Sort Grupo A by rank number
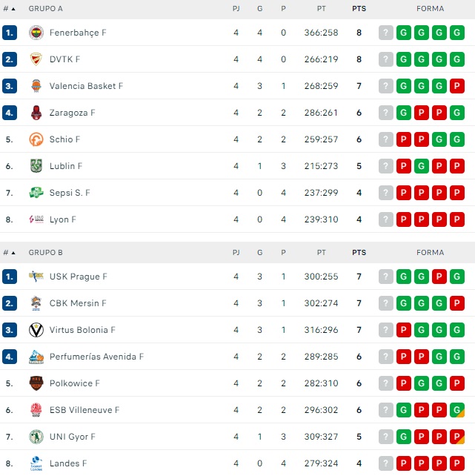The height and width of the screenshot is (476, 475). click(x=9, y=9)
